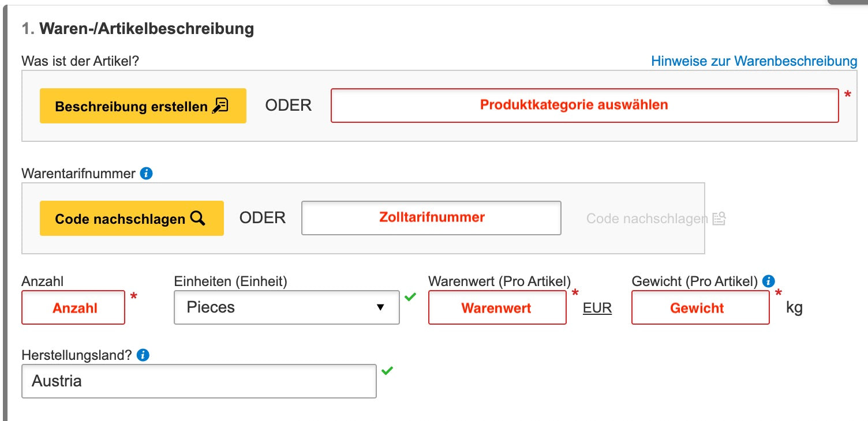Screen dimensions: 868x421
Task: Open the Produktkategorie auswählen selector
Action: 585,106
